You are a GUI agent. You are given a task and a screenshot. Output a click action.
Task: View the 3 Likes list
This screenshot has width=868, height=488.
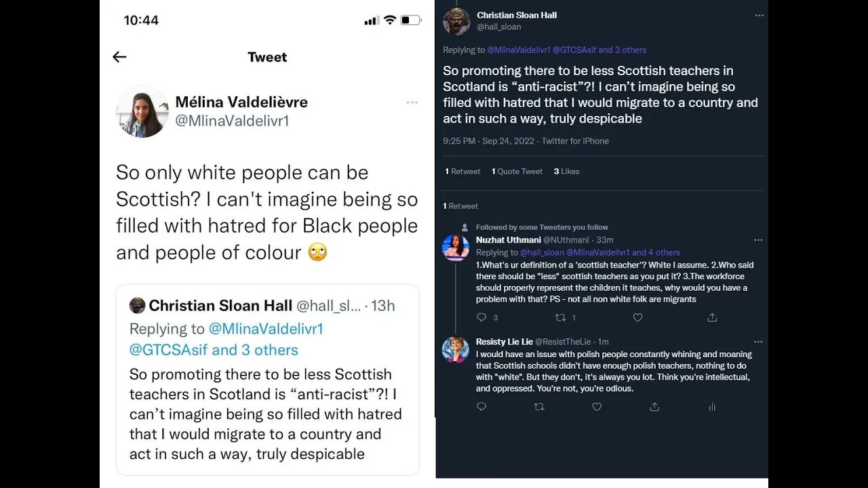click(566, 171)
